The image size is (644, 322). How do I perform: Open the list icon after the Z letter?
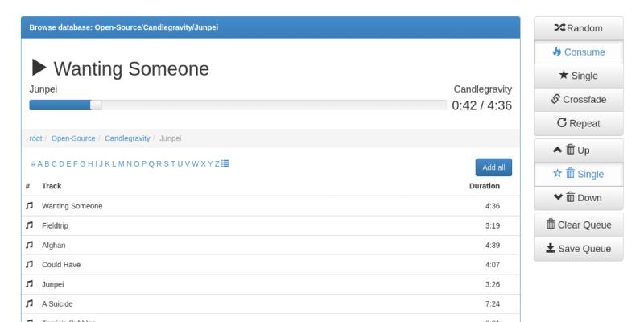pyautogui.click(x=225, y=163)
